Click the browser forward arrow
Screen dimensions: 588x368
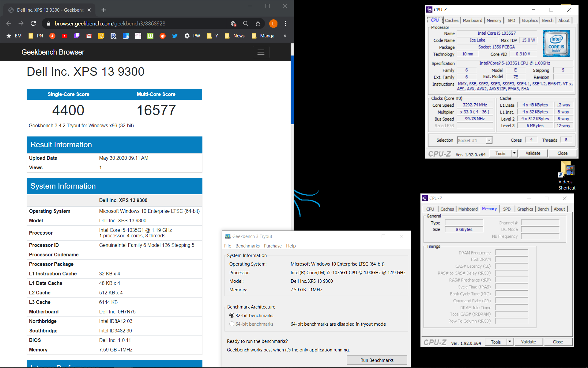pyautogui.click(x=21, y=23)
